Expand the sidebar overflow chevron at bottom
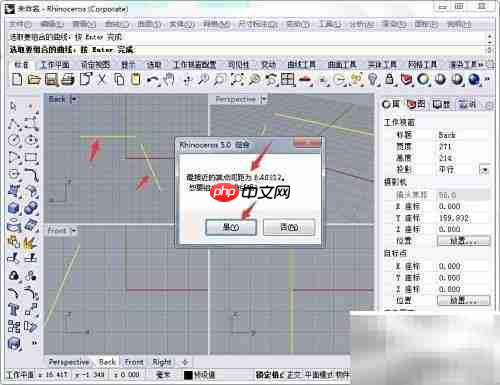500x385 pixels. tap(35, 343)
